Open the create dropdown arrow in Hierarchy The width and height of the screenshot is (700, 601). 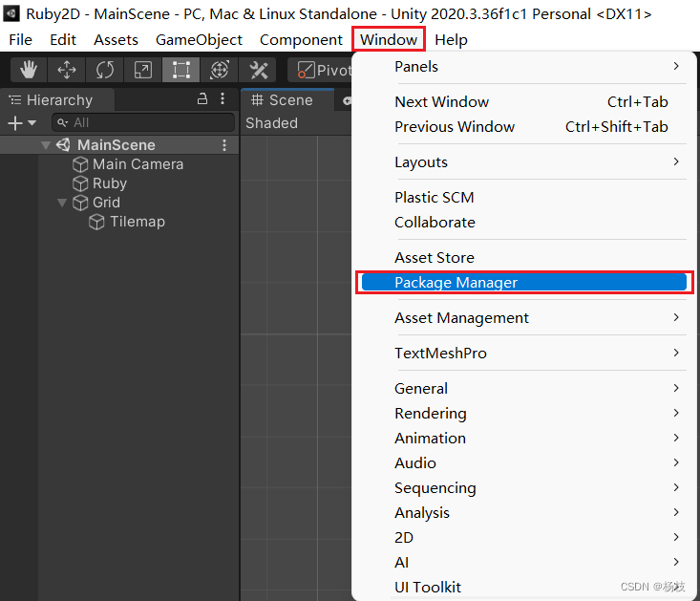click(x=32, y=123)
